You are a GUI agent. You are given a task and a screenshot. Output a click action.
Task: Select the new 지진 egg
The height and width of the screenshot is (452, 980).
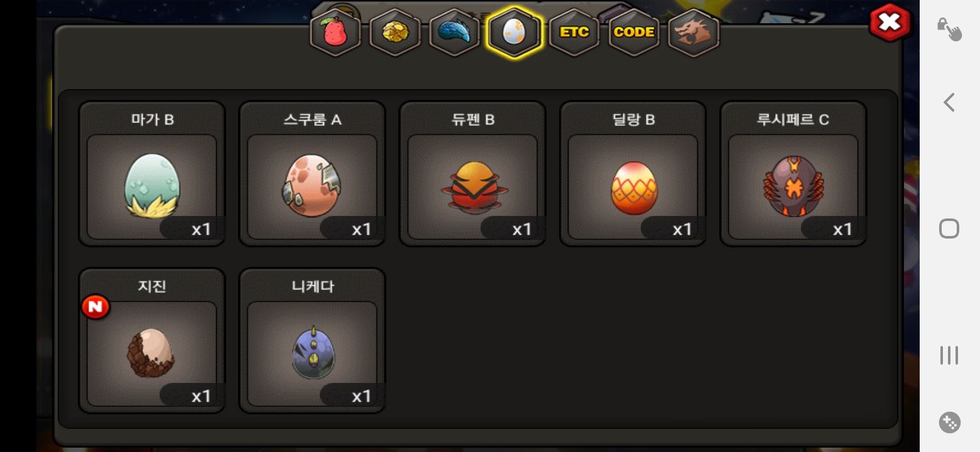pos(152,341)
